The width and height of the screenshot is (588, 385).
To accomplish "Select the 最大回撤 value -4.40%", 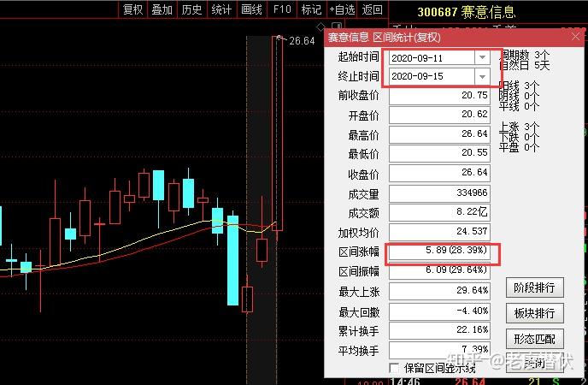I will [439, 311].
